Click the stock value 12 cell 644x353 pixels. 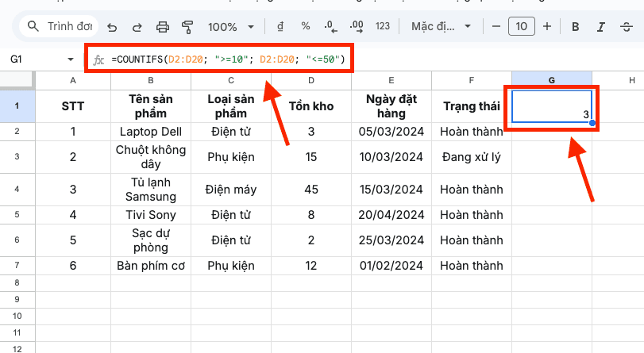click(311, 266)
